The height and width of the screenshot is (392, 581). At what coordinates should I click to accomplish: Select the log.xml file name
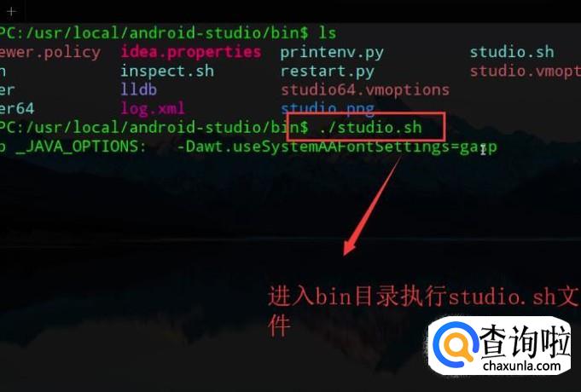pos(153,109)
